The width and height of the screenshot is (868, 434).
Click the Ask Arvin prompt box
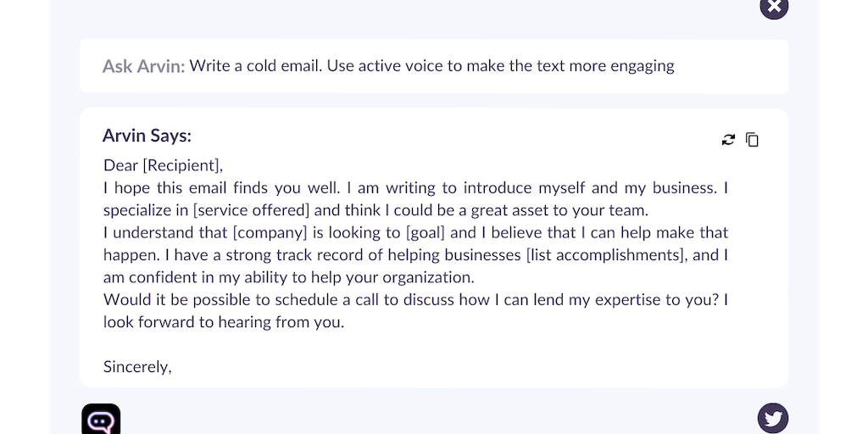(434, 66)
